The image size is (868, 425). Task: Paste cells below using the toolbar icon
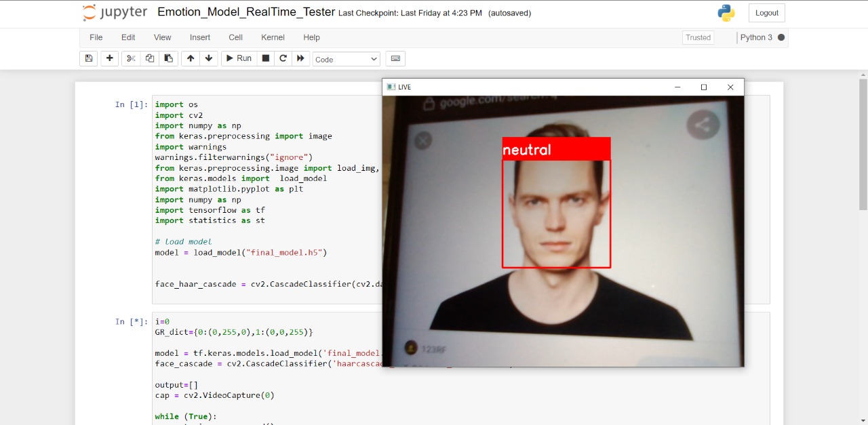click(168, 58)
